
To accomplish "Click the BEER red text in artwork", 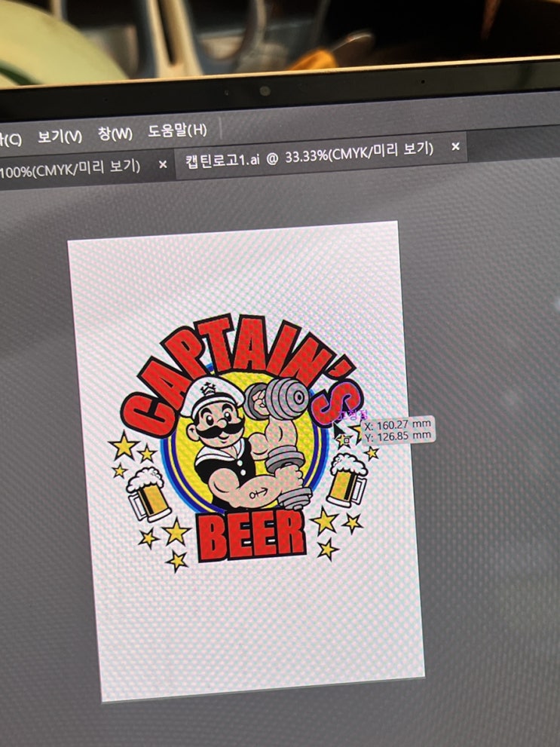I will click(252, 535).
